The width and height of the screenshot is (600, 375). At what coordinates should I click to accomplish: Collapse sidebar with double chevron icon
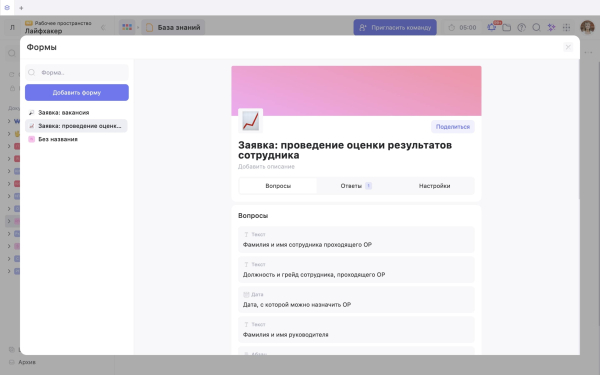click(103, 28)
